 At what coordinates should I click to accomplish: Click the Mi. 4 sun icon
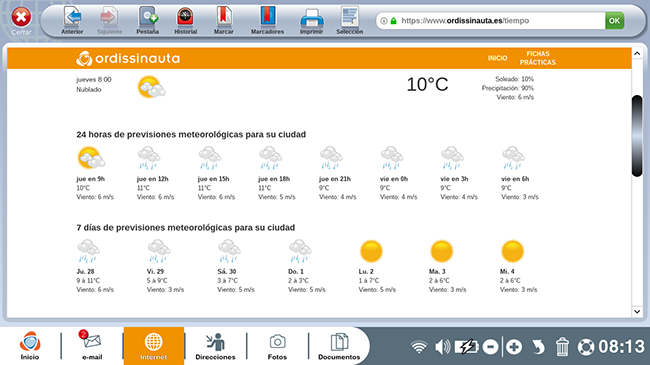point(512,251)
